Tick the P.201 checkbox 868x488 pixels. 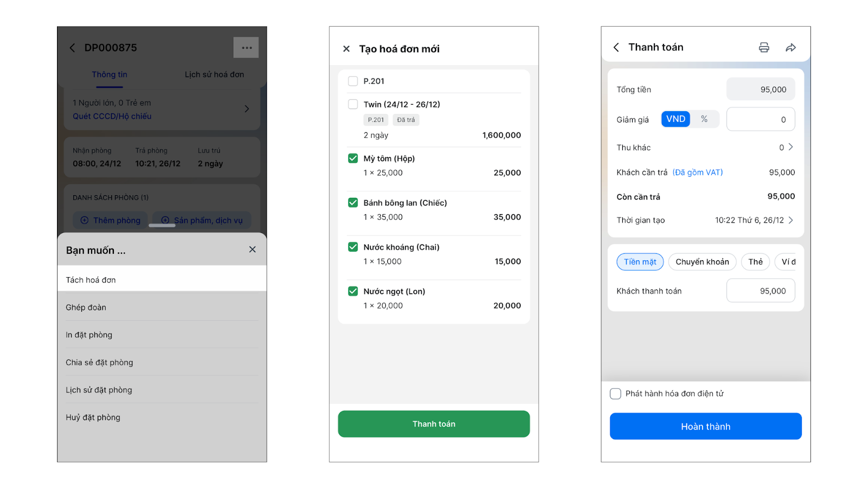pos(353,81)
